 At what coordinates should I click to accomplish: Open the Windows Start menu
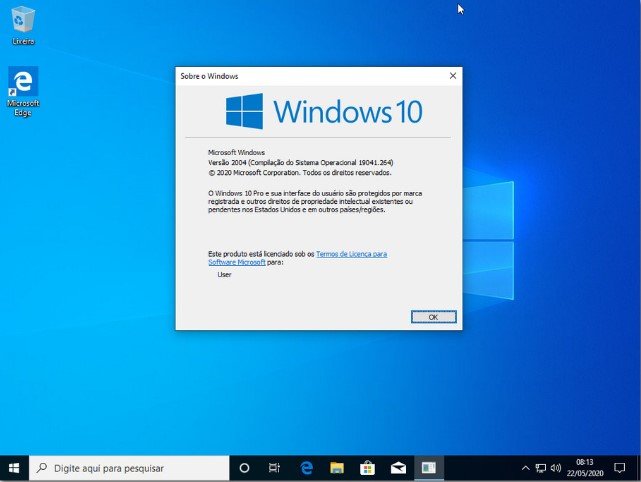14,468
